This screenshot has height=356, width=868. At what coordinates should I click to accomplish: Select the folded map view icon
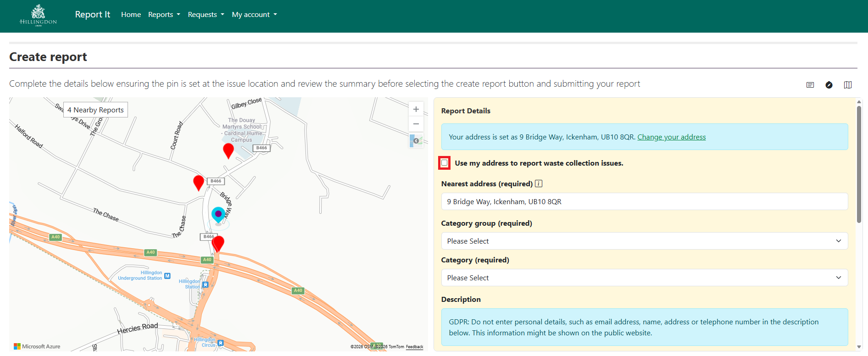click(x=848, y=85)
